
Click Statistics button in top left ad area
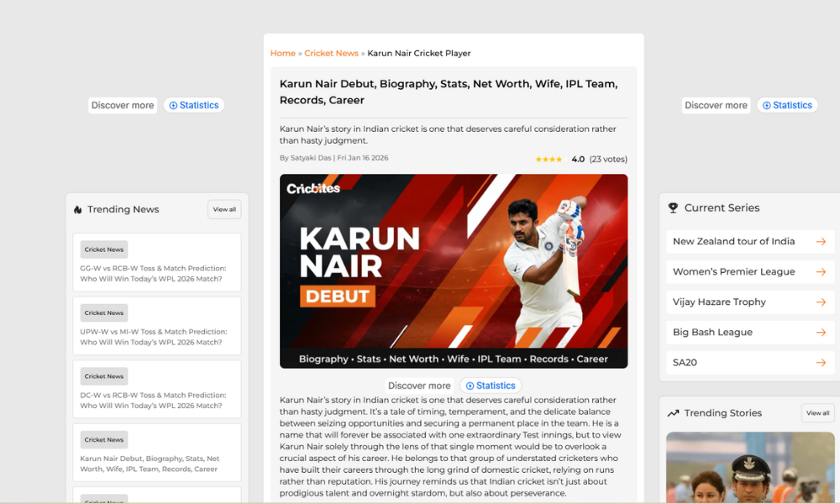(194, 106)
